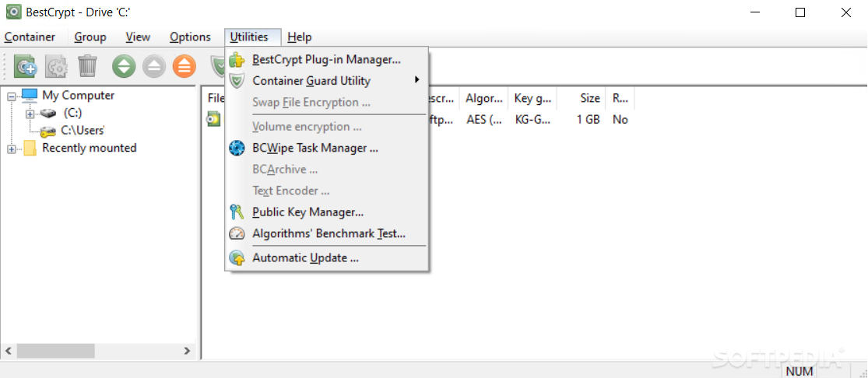The image size is (868, 378).
Task: Choose Container Guard Utility menu item
Action: click(x=327, y=81)
